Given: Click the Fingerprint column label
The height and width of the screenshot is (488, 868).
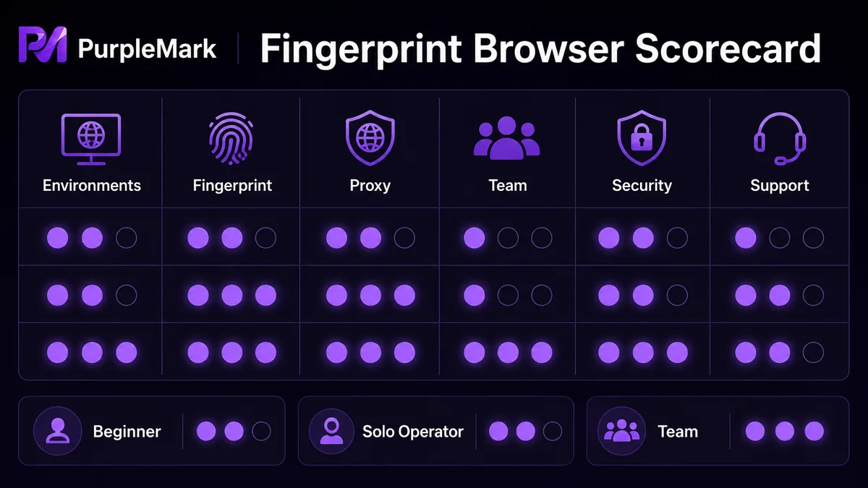Looking at the screenshot, I should point(232,185).
